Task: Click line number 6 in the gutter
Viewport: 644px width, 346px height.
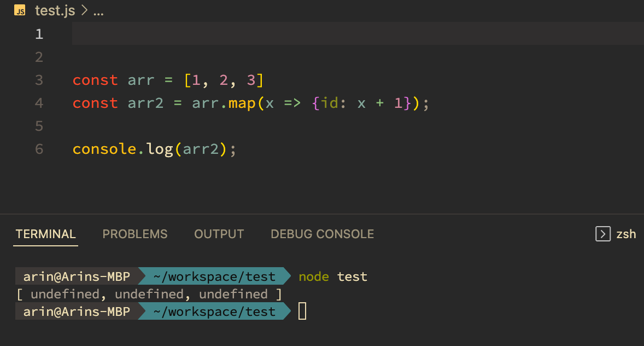Action: [38, 148]
